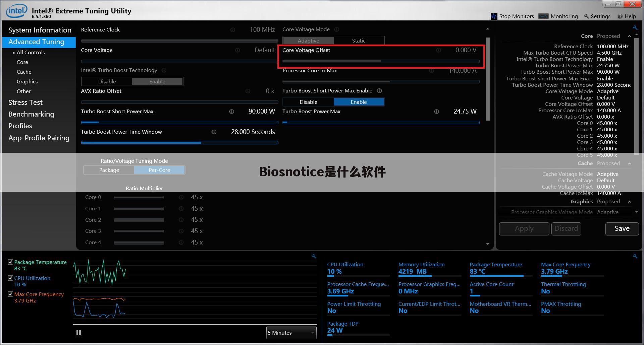Click info icon in Core 2 ratio row
The height and width of the screenshot is (345, 644).
(181, 220)
